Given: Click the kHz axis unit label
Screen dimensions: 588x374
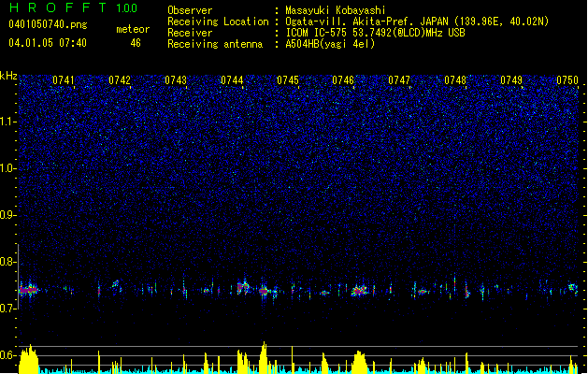Looking at the screenshot, I should tap(8, 76).
